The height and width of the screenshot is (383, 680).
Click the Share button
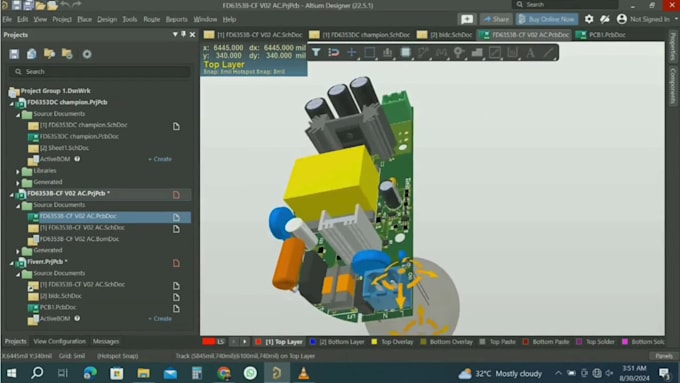(496, 19)
